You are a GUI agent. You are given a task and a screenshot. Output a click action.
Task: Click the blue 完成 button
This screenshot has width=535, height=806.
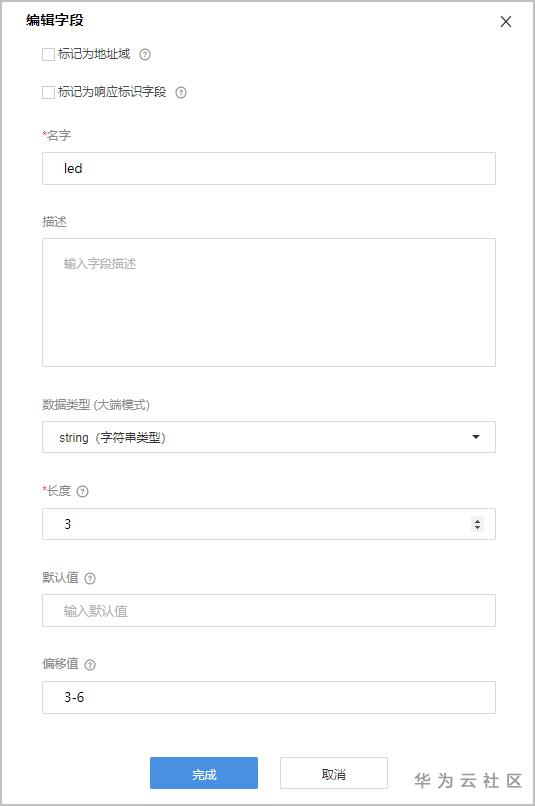click(204, 773)
